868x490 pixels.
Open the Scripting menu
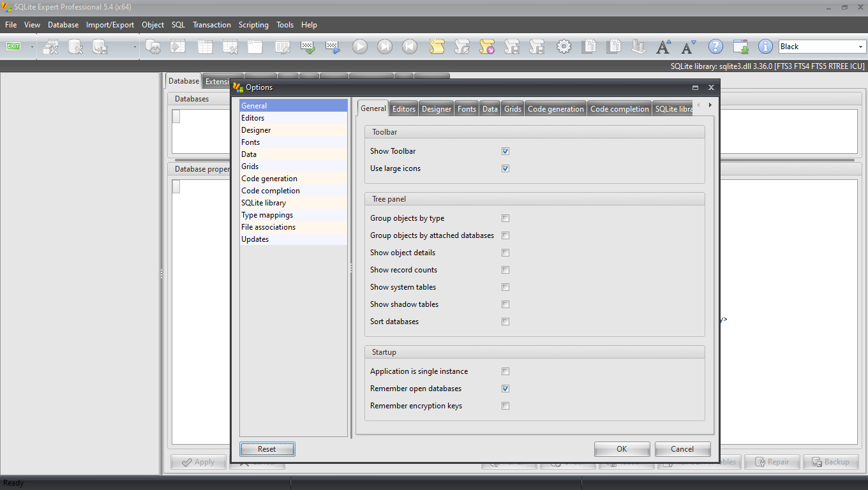[253, 25]
